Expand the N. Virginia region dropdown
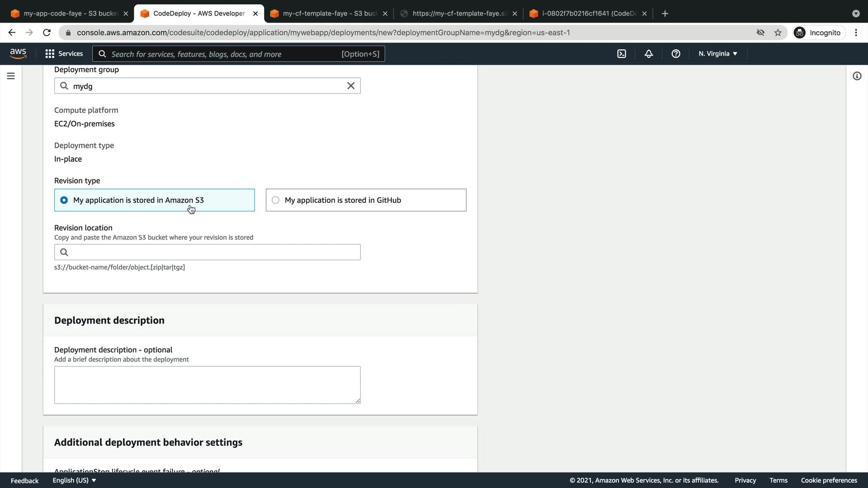Image resolution: width=868 pixels, height=488 pixels. click(x=718, y=54)
